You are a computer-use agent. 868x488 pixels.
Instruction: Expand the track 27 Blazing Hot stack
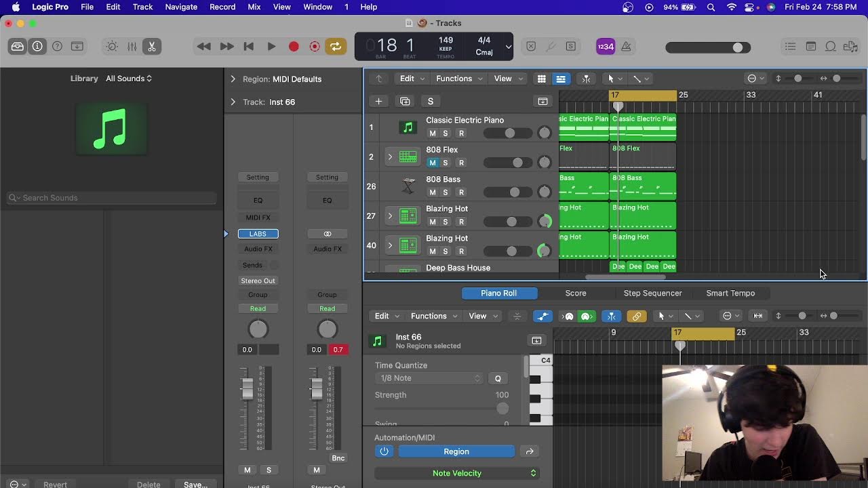point(390,216)
